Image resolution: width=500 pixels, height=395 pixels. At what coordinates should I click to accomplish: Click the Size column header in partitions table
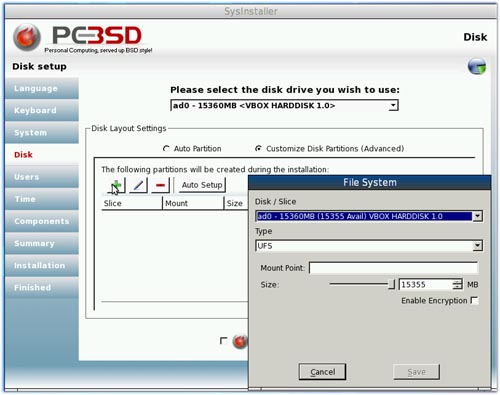pos(236,203)
